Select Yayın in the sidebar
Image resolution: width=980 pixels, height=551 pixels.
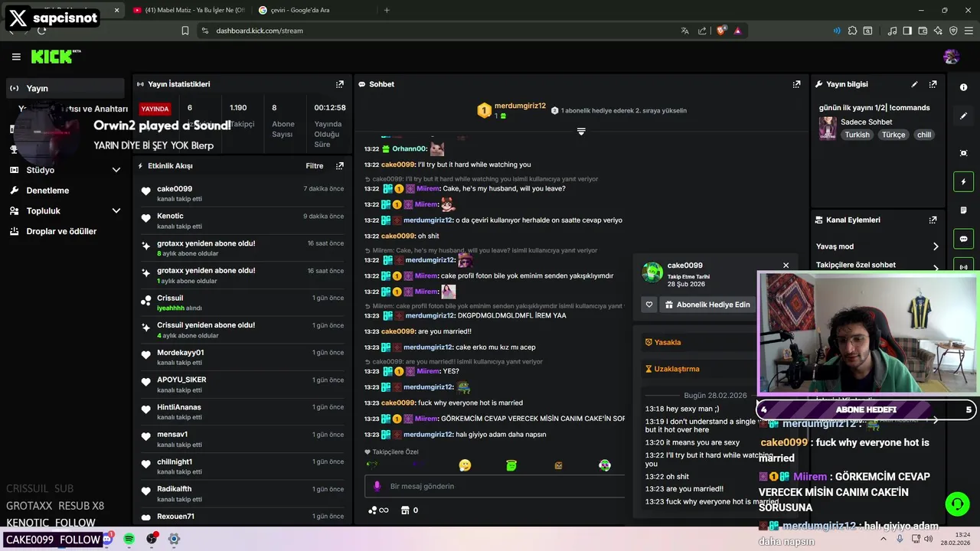65,88
